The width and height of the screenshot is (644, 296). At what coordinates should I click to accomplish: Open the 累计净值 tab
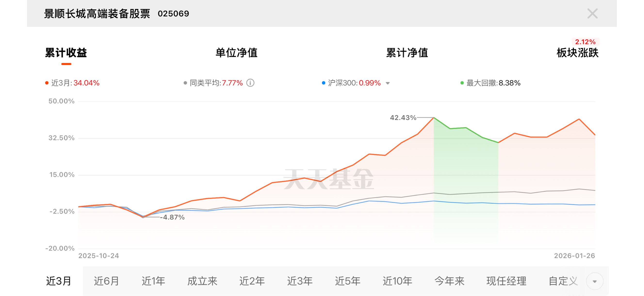[407, 53]
